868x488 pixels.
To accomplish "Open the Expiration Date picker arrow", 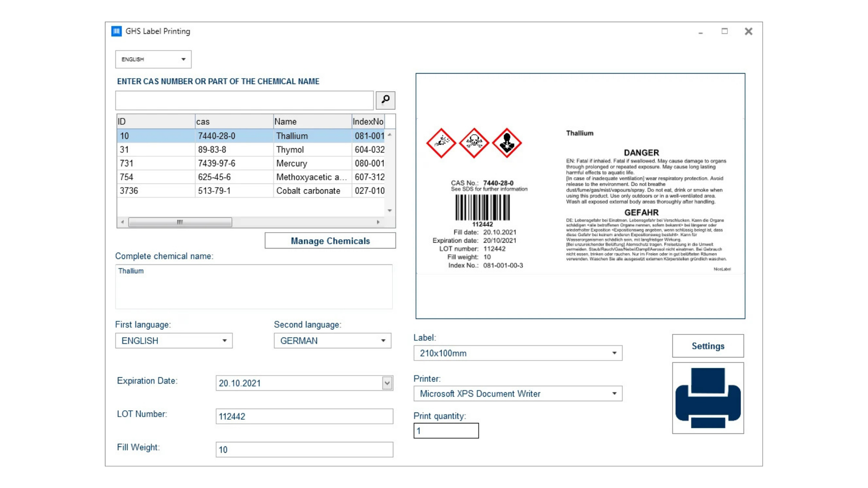I will (387, 383).
